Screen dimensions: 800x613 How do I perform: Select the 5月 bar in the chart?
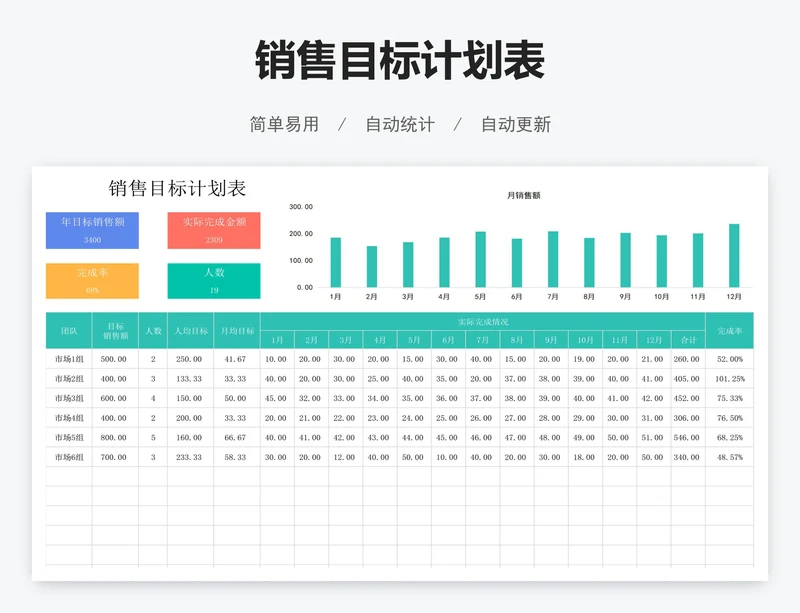pyautogui.click(x=481, y=259)
